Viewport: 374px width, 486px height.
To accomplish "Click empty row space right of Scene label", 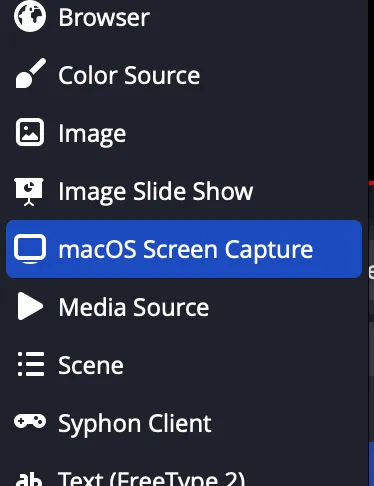I will (243, 365).
